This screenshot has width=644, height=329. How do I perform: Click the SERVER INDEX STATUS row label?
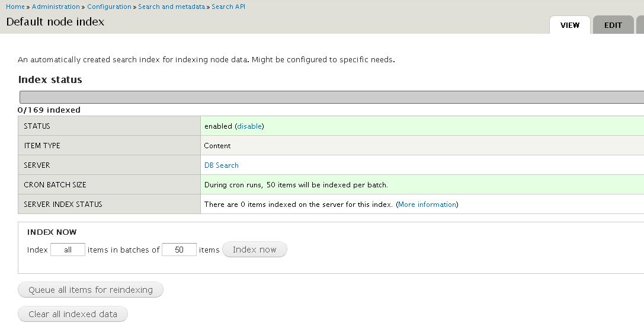(63, 204)
